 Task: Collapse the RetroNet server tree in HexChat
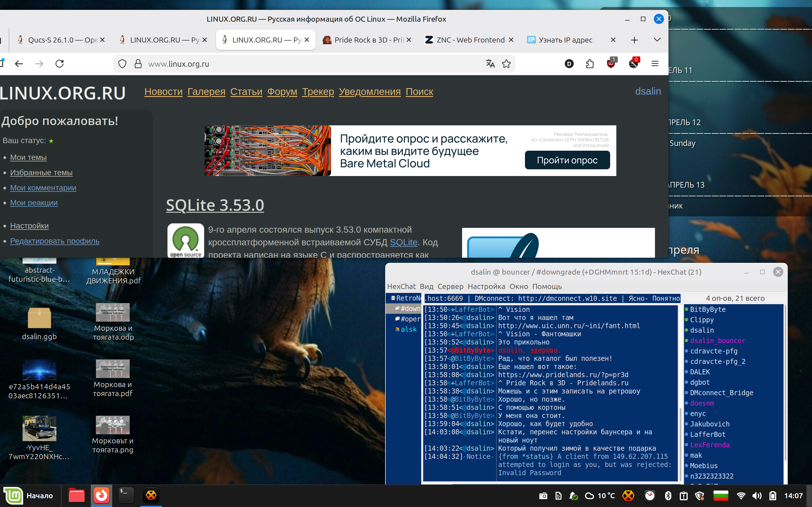click(388, 298)
